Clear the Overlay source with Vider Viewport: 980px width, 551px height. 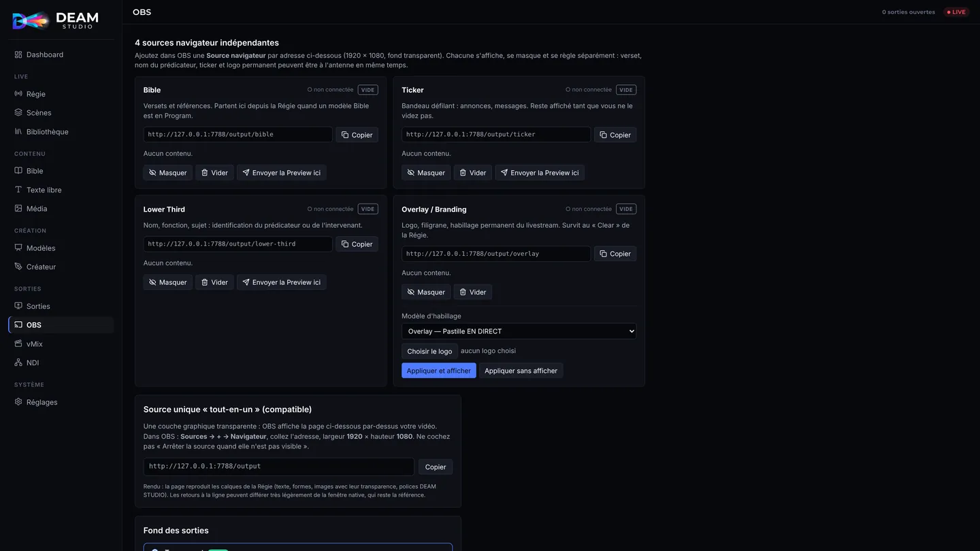point(473,292)
